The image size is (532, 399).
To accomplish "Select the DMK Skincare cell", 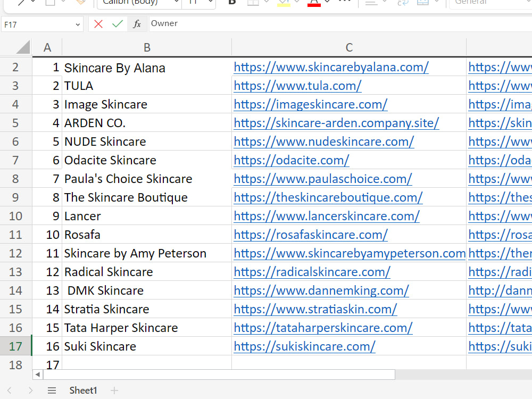I will coord(147,291).
